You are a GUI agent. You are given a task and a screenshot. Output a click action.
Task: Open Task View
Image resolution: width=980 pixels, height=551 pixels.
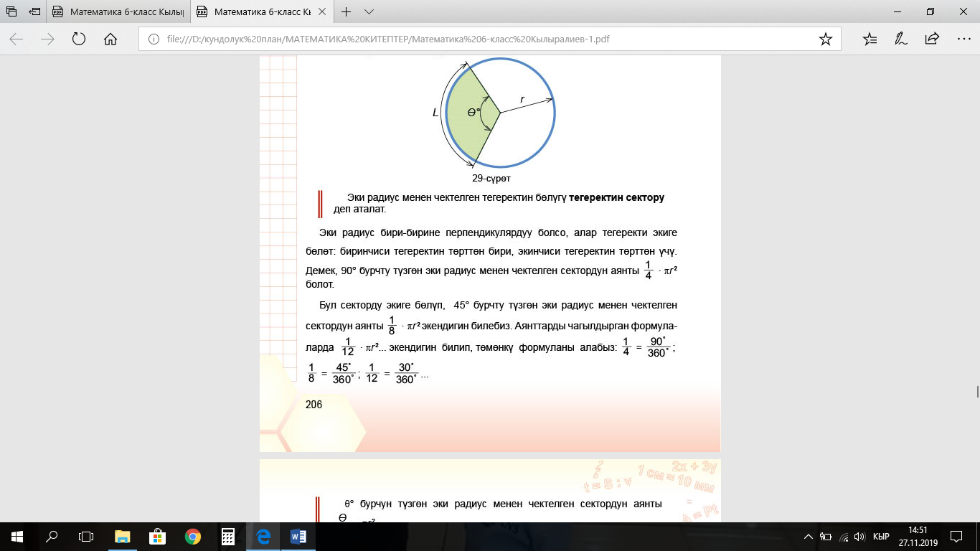pyautogui.click(x=85, y=536)
